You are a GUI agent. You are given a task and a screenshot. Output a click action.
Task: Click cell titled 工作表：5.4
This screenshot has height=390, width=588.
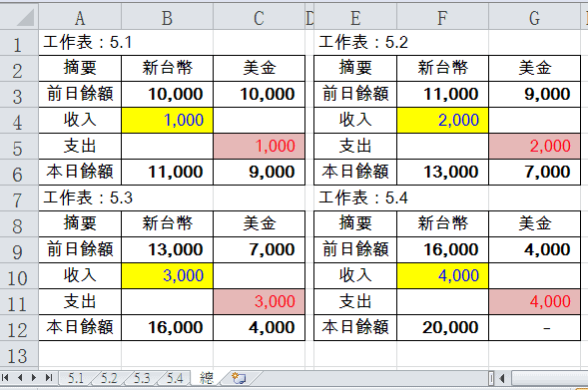pyautogui.click(x=355, y=198)
